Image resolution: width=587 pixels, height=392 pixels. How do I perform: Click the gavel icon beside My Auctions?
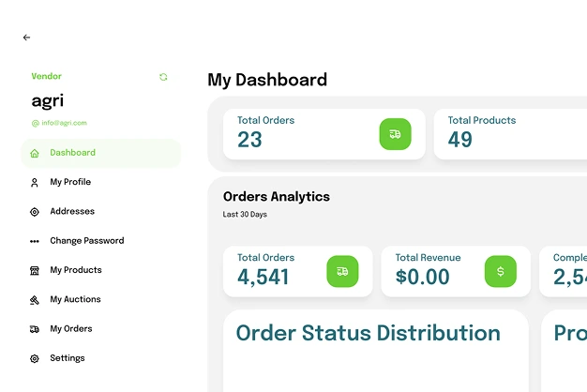(35, 300)
